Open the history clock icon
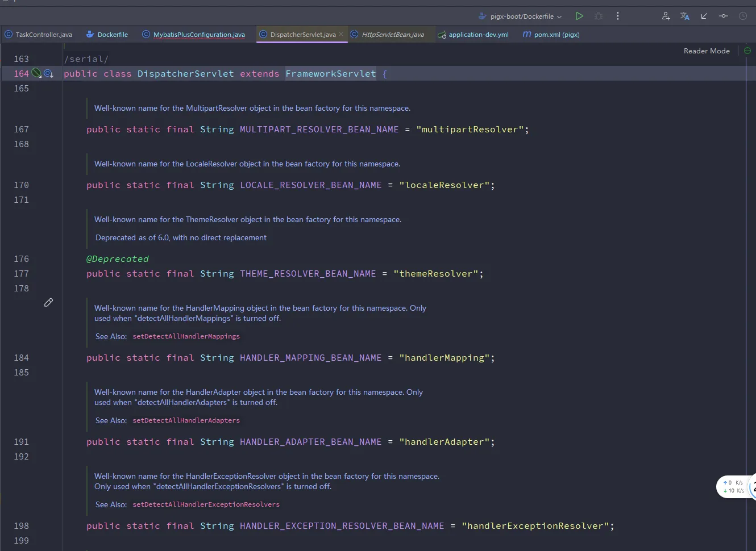This screenshot has width=756, height=551. 743,16
